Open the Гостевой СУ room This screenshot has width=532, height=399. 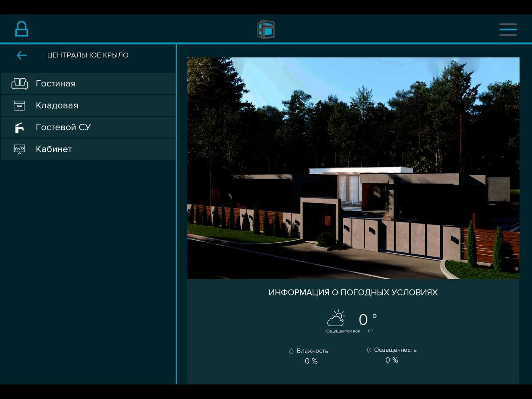[63, 128]
